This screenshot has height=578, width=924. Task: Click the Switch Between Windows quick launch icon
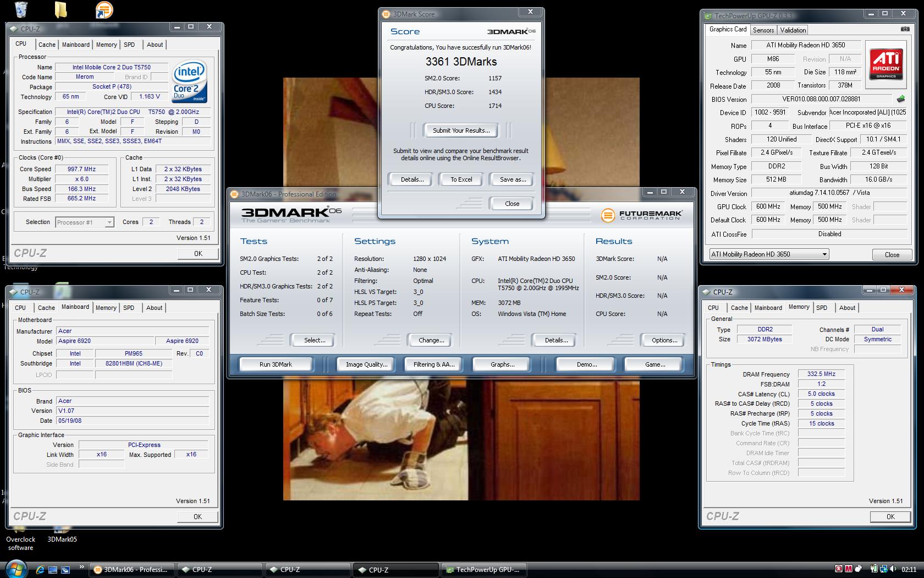pos(65,570)
